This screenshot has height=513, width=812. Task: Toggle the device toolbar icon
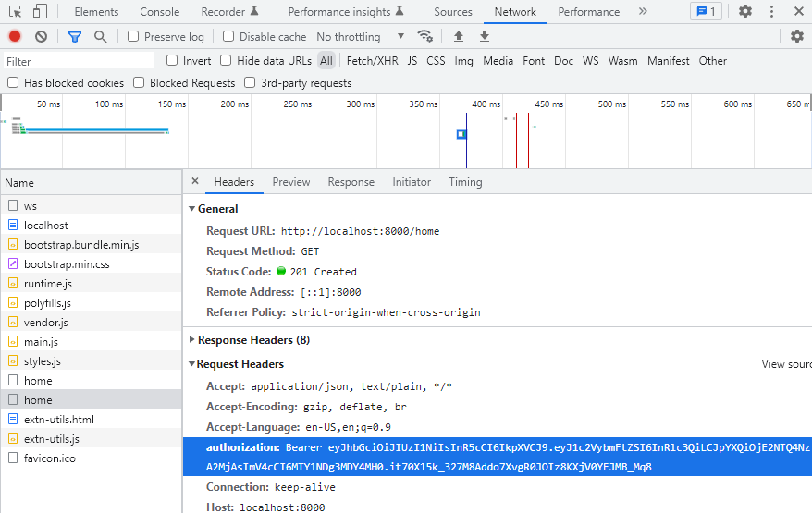(x=40, y=11)
